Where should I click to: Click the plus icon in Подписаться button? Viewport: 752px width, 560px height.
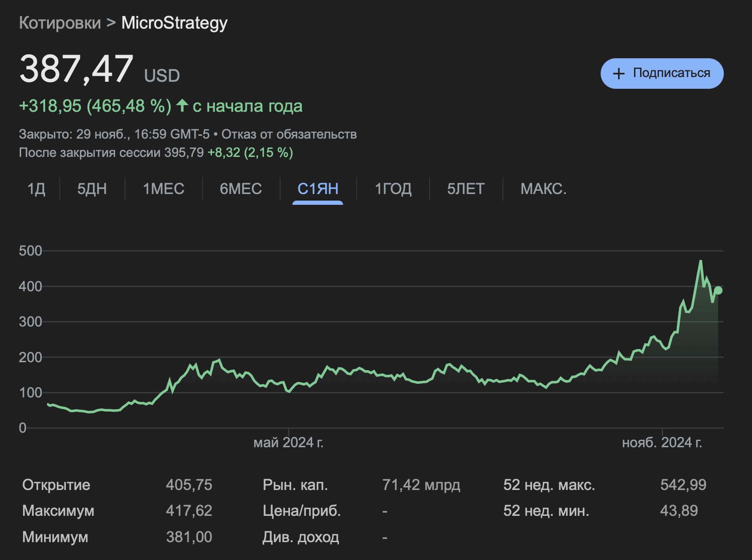click(x=619, y=74)
